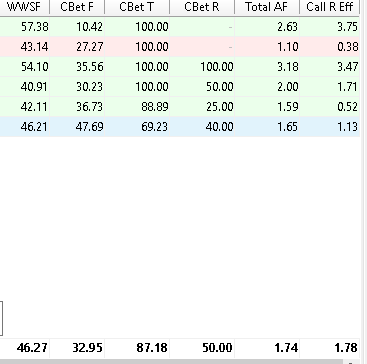
Task: Select the bold Call R Eff total 1.78
Action: coord(346,348)
